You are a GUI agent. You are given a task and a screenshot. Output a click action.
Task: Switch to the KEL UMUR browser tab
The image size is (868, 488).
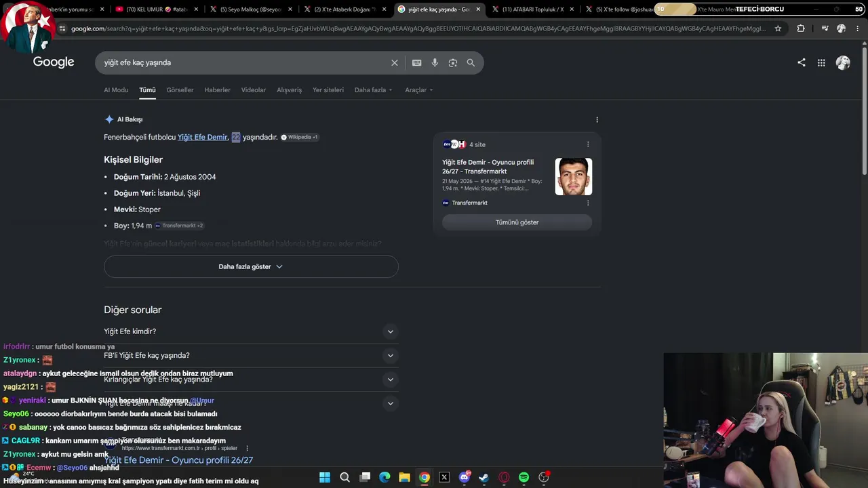coord(157,9)
